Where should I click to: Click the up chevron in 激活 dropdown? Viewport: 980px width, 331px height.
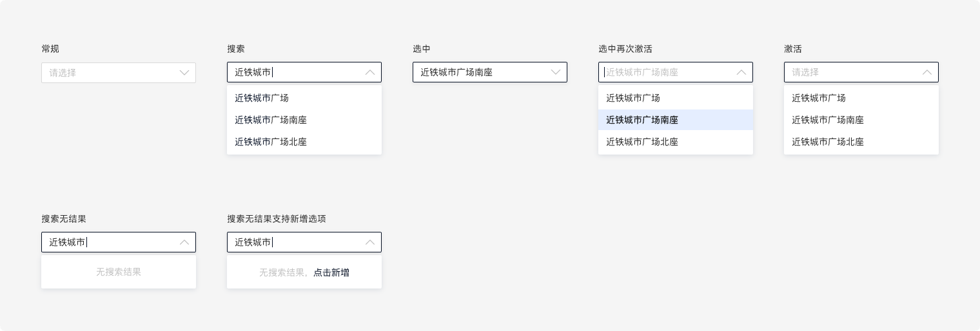[x=927, y=73]
